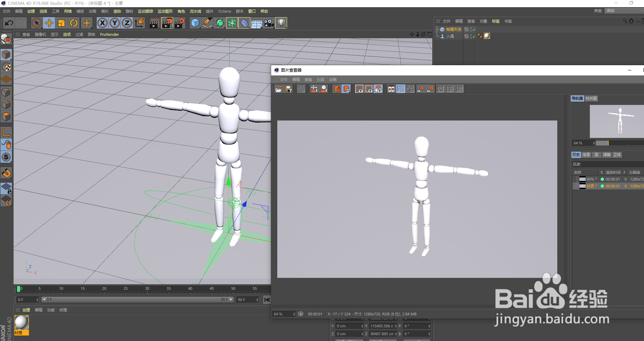Open 立体 tab in Picture Viewer
The image size is (644, 341).
coord(617,155)
